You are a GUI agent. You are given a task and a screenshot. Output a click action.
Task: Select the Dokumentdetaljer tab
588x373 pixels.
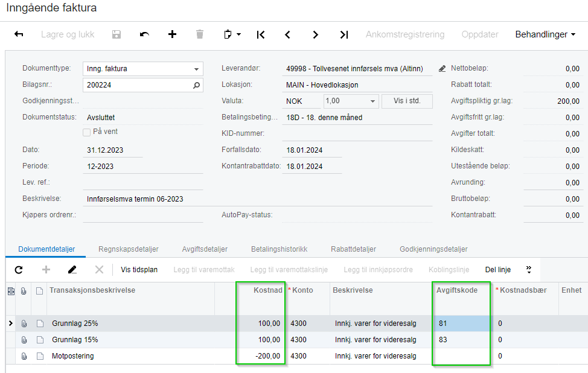pyautogui.click(x=46, y=249)
